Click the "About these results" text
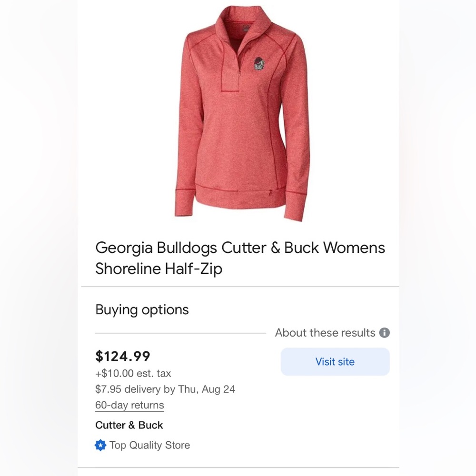The image size is (476, 476). point(326,333)
